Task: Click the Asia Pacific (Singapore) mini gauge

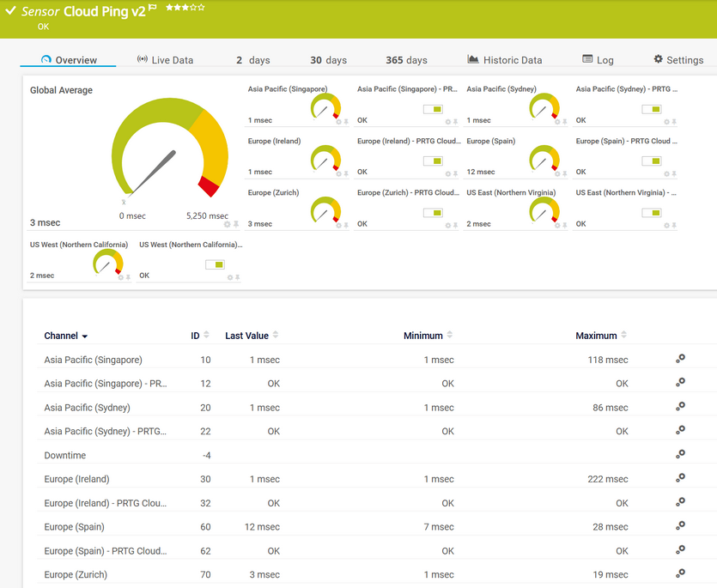Action: tap(325, 107)
